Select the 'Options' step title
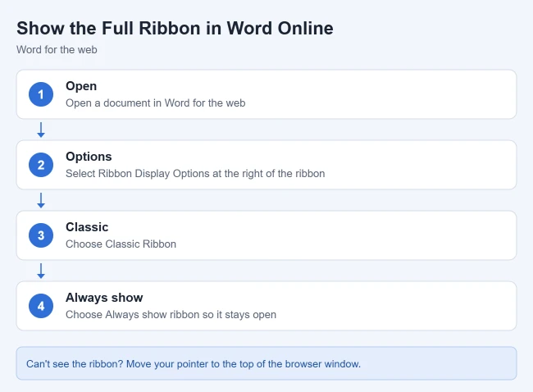This screenshot has width=533, height=392. pyautogui.click(x=89, y=157)
